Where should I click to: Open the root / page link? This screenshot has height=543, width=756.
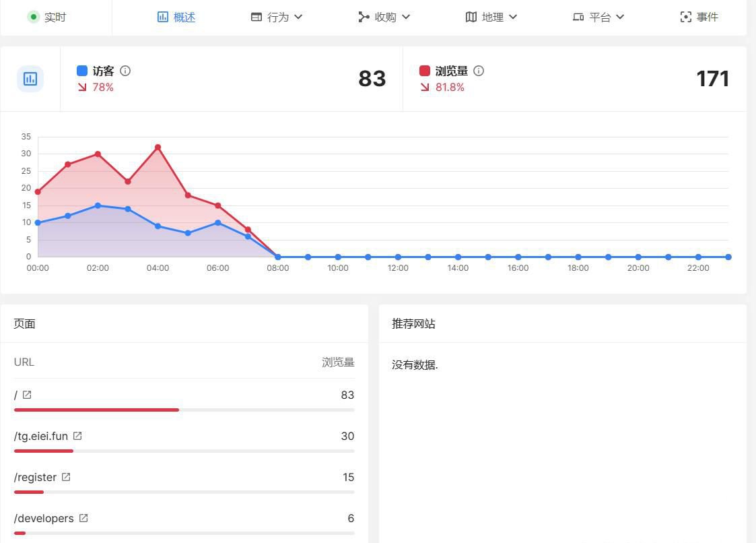pyautogui.click(x=15, y=395)
